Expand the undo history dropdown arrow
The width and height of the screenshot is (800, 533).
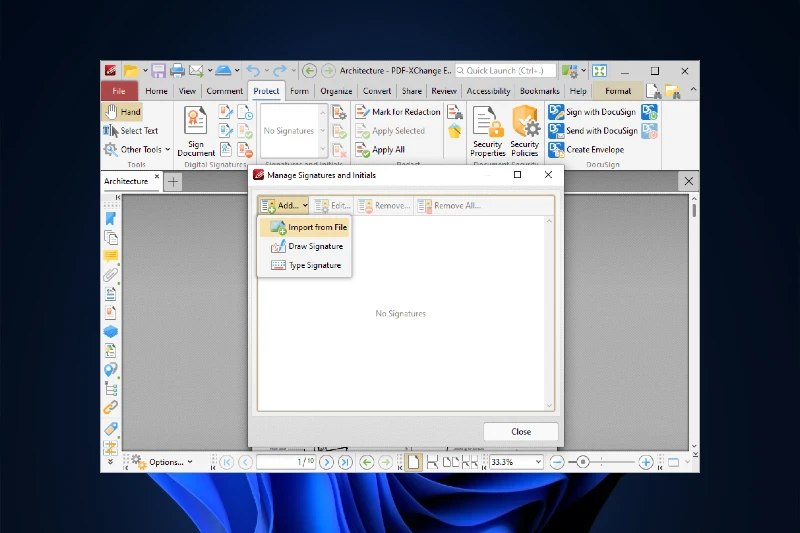[266, 70]
